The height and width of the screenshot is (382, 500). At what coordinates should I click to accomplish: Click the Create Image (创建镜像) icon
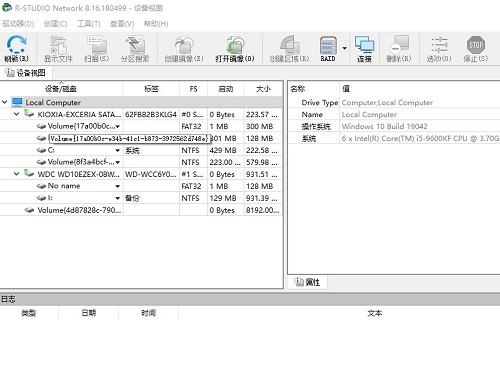(184, 45)
